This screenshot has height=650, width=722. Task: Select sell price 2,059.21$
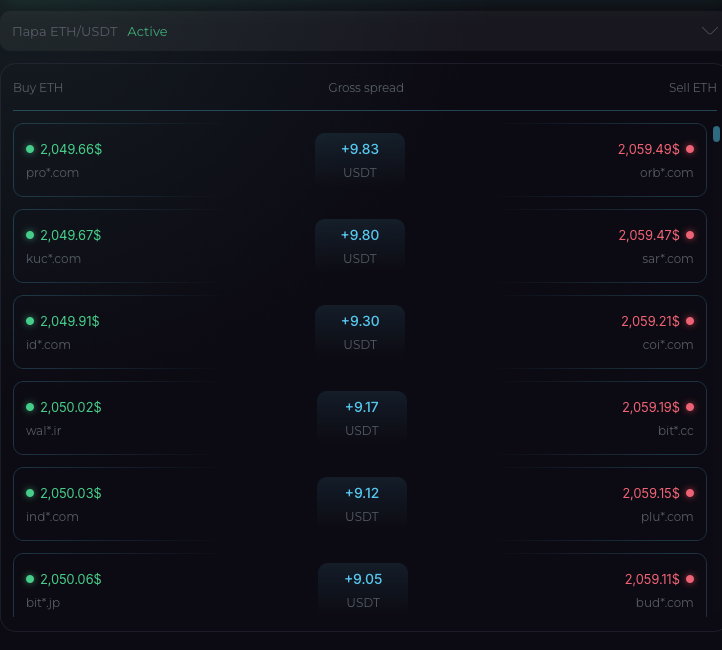(x=651, y=321)
